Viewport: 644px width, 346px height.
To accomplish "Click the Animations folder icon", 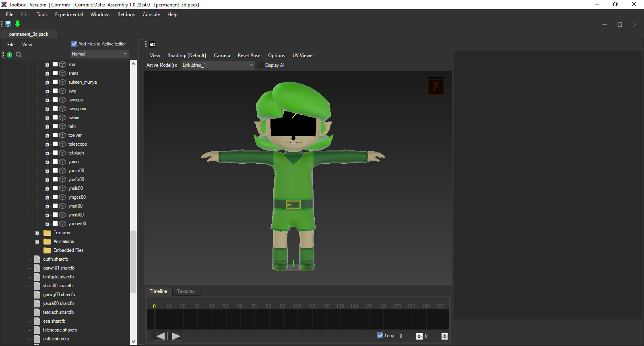I will click(x=47, y=241).
